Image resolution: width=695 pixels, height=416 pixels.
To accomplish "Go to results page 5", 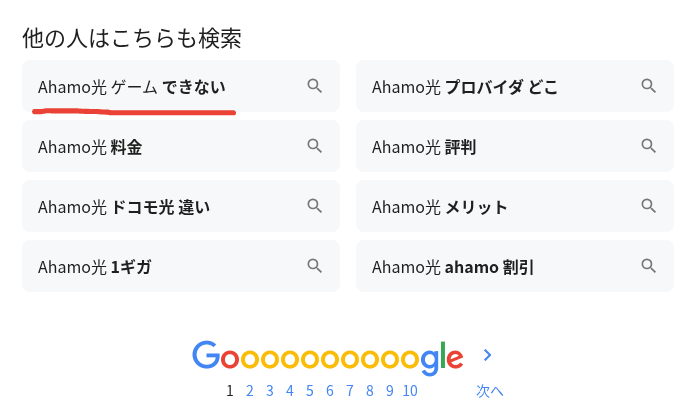I will [310, 391].
